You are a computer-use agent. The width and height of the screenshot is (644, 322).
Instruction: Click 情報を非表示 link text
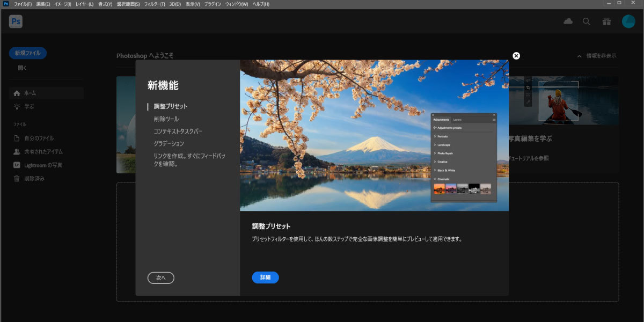[x=601, y=56]
